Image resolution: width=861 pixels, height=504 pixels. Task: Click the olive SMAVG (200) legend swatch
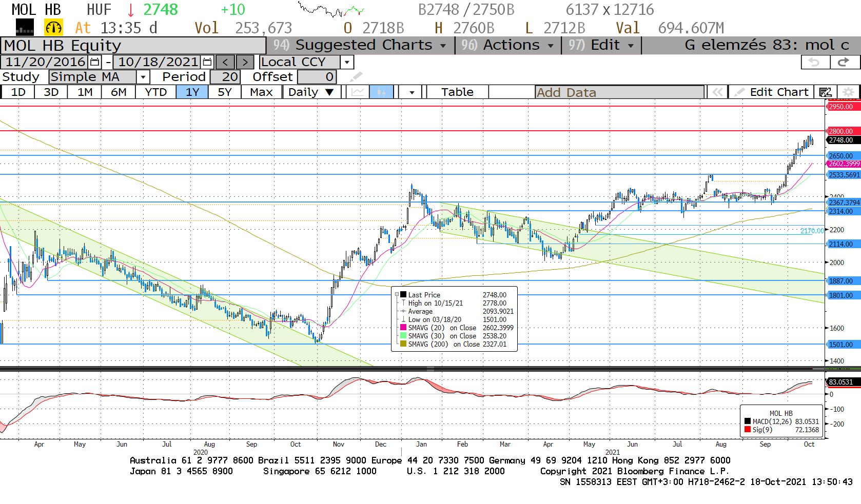(x=403, y=344)
